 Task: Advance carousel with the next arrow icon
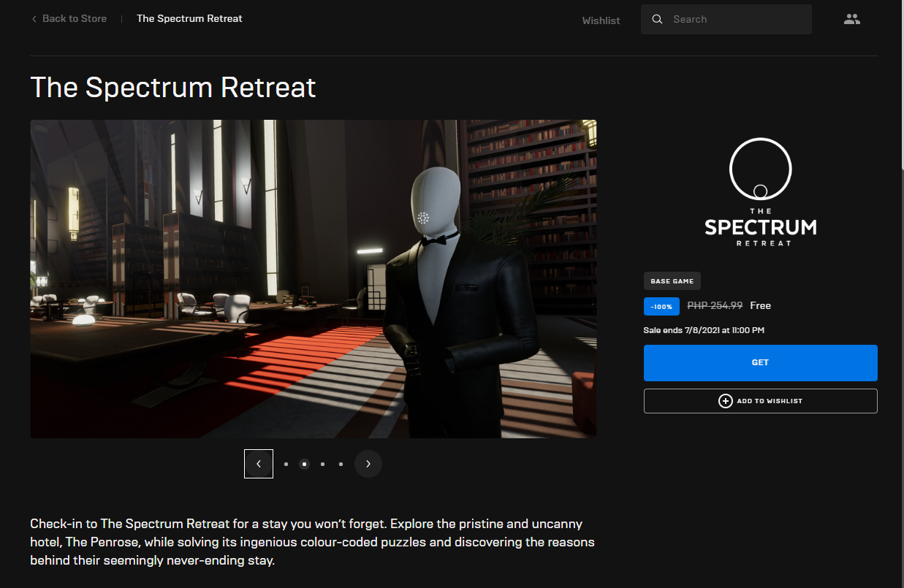pos(368,464)
